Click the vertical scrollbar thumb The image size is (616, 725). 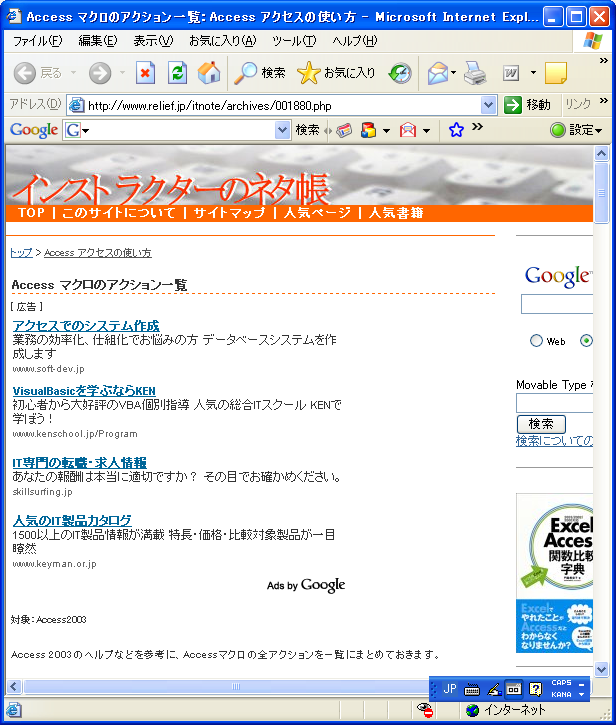click(x=601, y=193)
